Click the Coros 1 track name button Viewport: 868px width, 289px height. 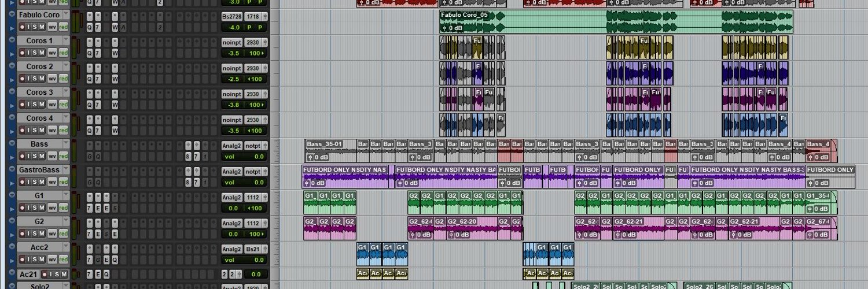point(39,40)
